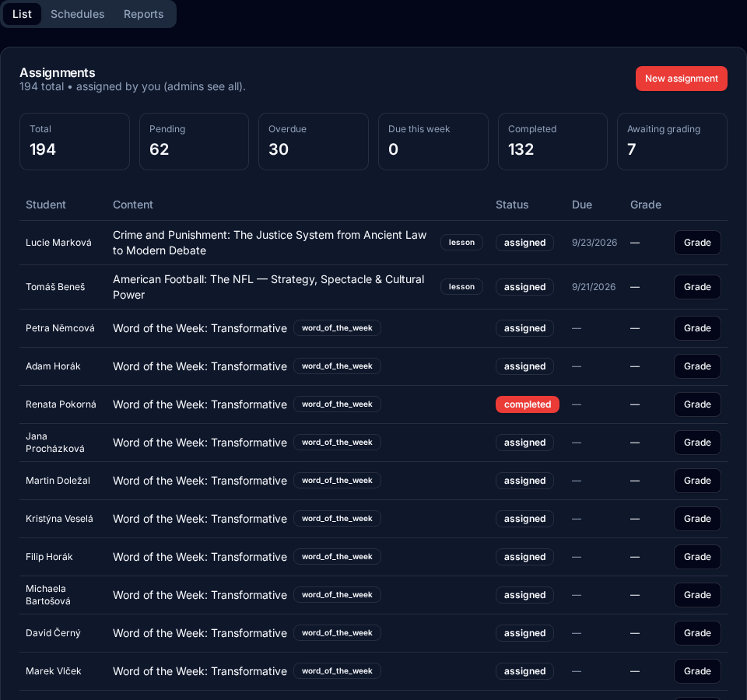Screen dimensions: 747x700
Task: Click the red completed status badge
Action: pyautogui.click(x=528, y=404)
